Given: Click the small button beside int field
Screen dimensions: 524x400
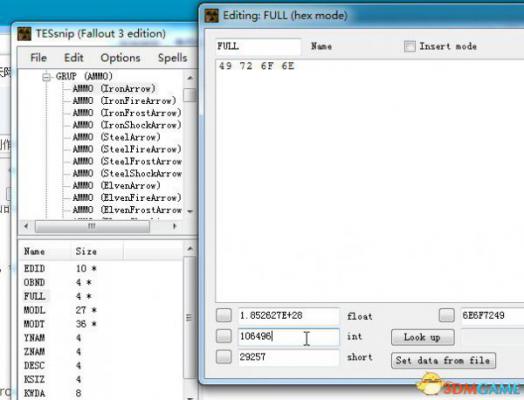Looking at the screenshot, I should (224, 336).
